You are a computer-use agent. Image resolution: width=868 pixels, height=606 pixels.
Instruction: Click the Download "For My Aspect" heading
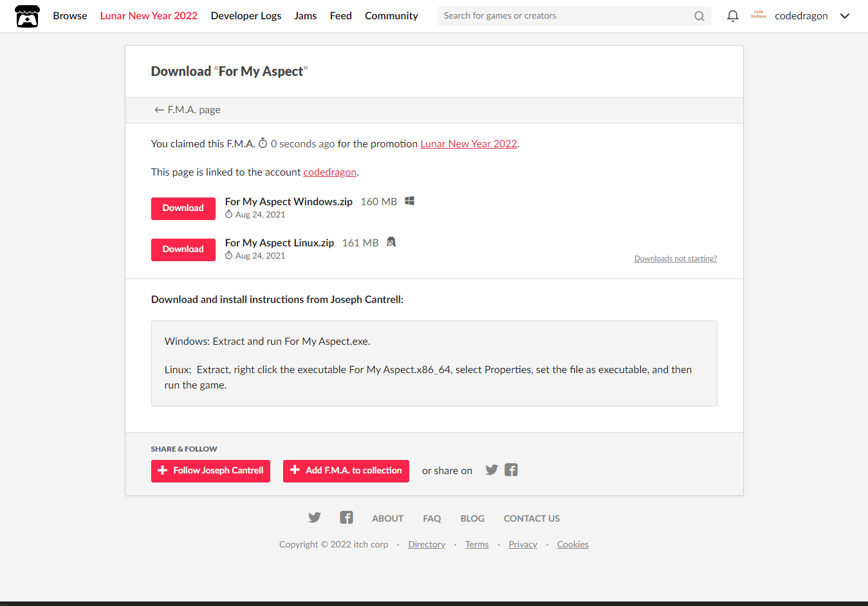229,71
